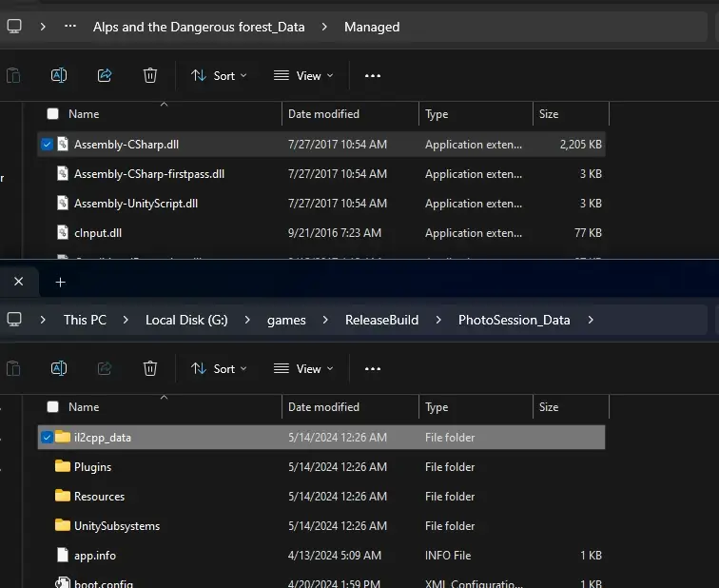Click the cInput.dll file icon
Viewport: 719px width, 588px height.
click(x=63, y=233)
